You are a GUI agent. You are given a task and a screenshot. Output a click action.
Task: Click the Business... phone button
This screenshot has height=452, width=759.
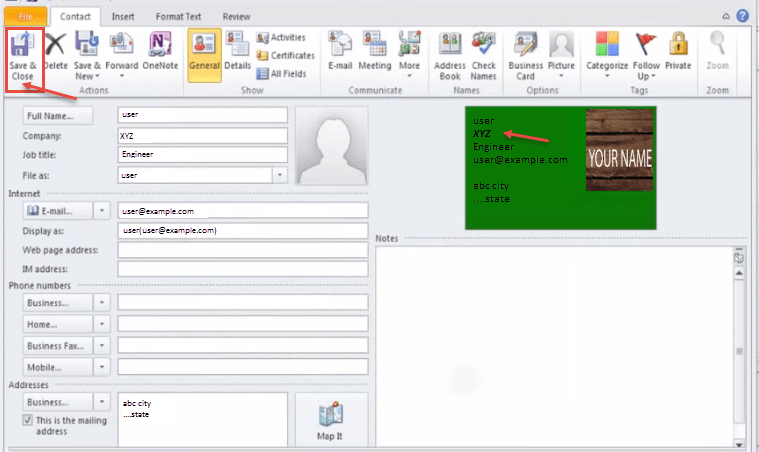[x=58, y=303]
